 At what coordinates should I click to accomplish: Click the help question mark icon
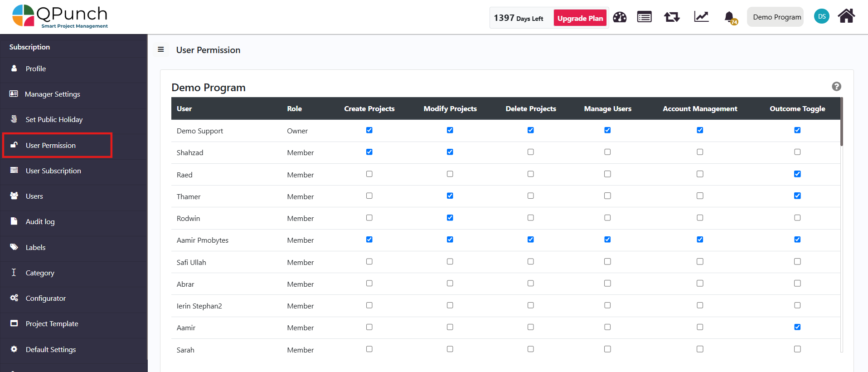point(836,86)
